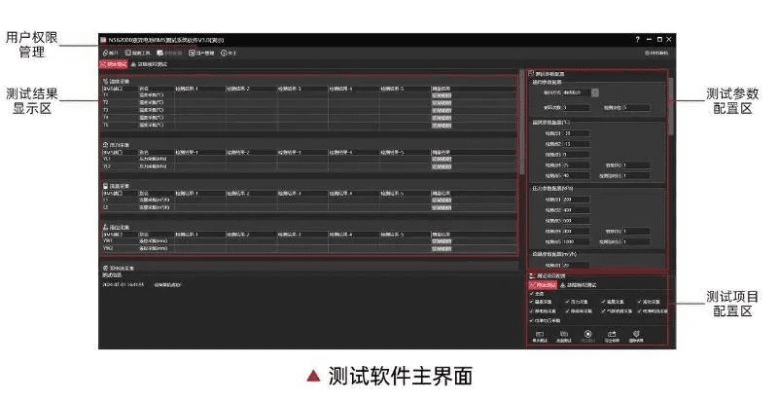Click the update link at toolbar's right end
The height and width of the screenshot is (400, 778).
(656, 53)
